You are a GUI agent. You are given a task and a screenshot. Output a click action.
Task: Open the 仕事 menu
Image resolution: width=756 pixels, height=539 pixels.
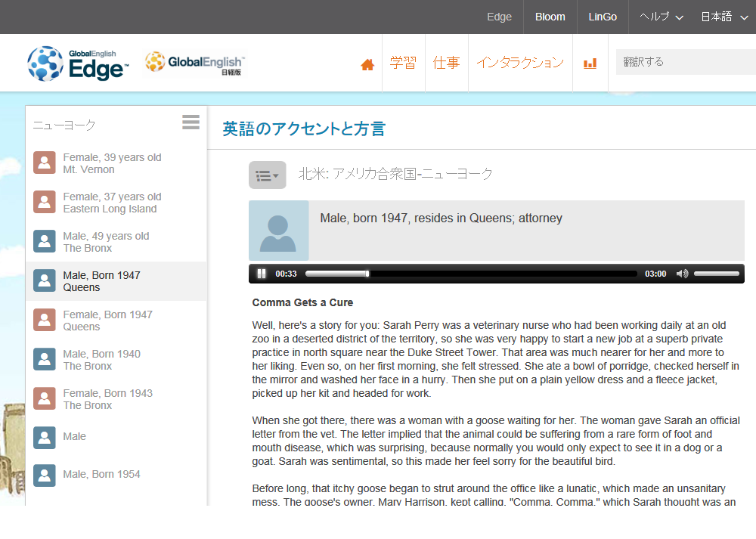(x=447, y=63)
